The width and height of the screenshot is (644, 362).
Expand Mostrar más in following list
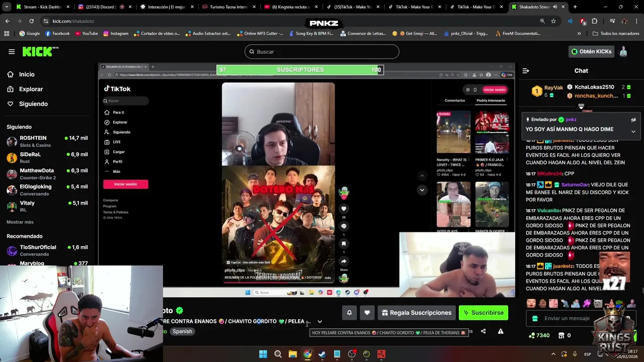[x=20, y=222]
